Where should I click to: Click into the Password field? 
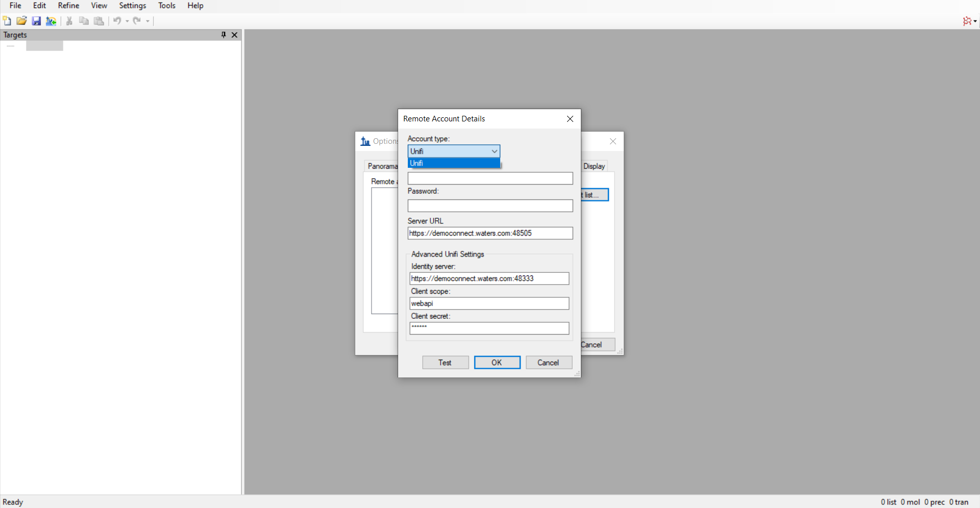490,206
